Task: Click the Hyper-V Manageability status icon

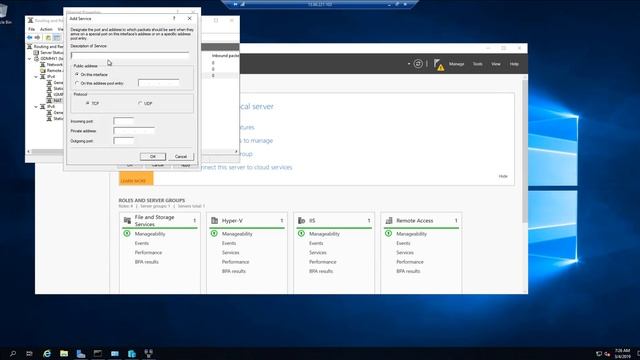Action: [214, 233]
